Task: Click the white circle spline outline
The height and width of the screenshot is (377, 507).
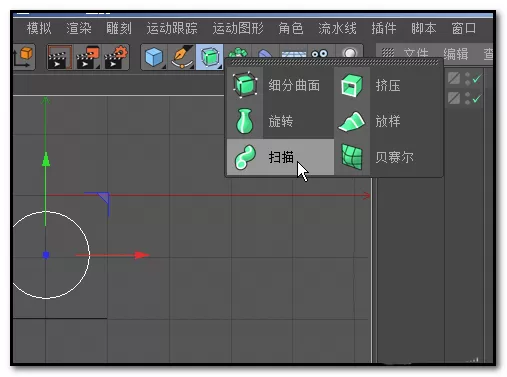Action: [90, 255]
